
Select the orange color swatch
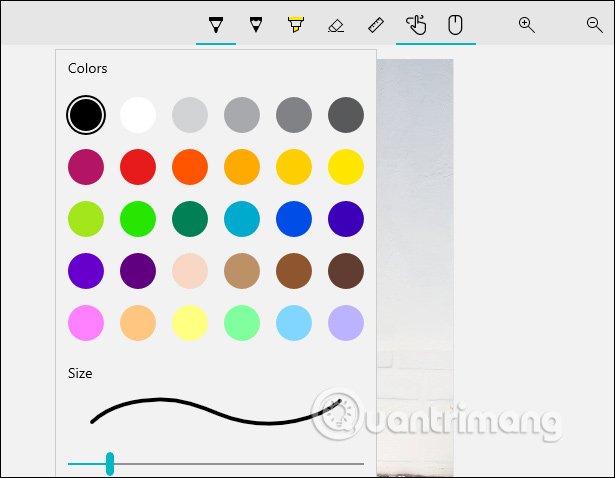pos(190,167)
